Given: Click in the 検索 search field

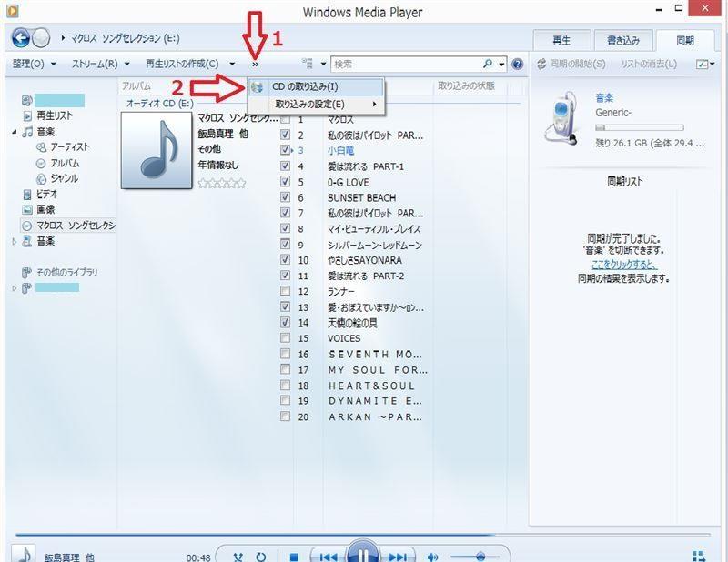Looking at the screenshot, I should (x=406, y=64).
